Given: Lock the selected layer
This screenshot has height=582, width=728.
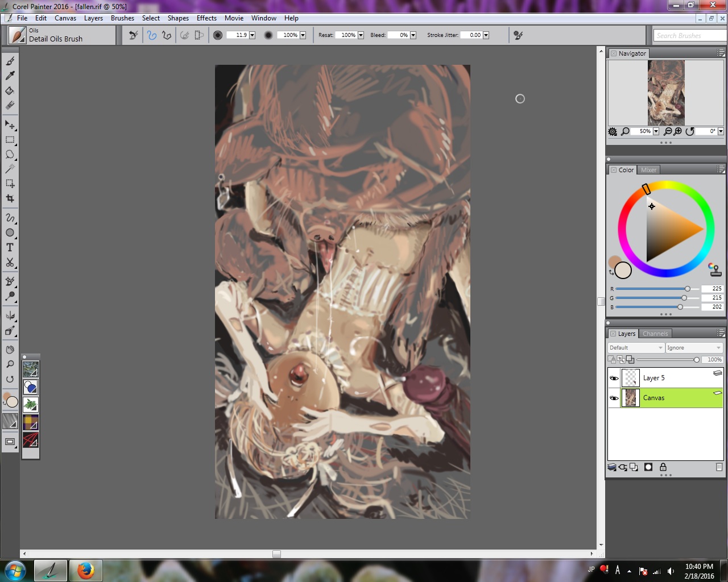Looking at the screenshot, I should click(x=663, y=467).
